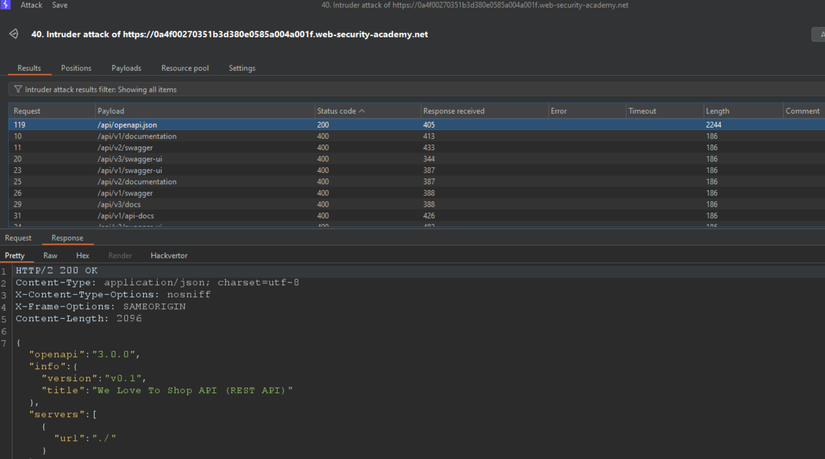Switch to the Request message tab
Viewport: 825px width, 459px height.
[x=18, y=238]
